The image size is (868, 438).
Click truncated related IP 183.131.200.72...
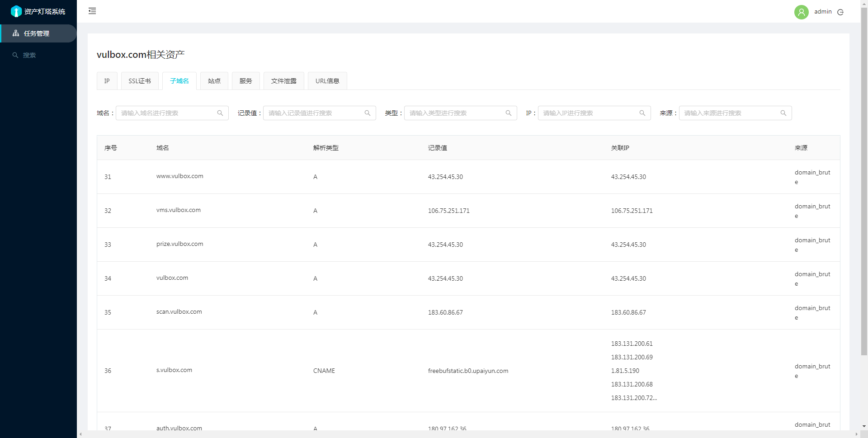[x=634, y=398]
